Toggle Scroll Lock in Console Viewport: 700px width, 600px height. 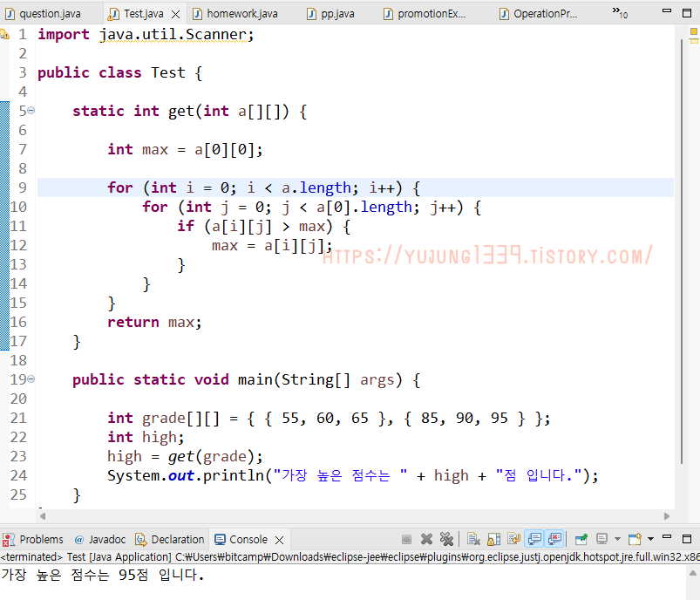point(493,540)
